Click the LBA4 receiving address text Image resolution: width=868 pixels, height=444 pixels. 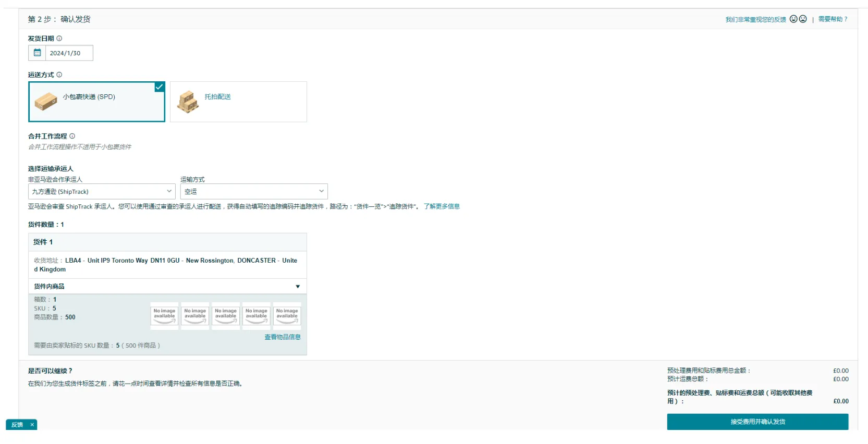coord(165,265)
